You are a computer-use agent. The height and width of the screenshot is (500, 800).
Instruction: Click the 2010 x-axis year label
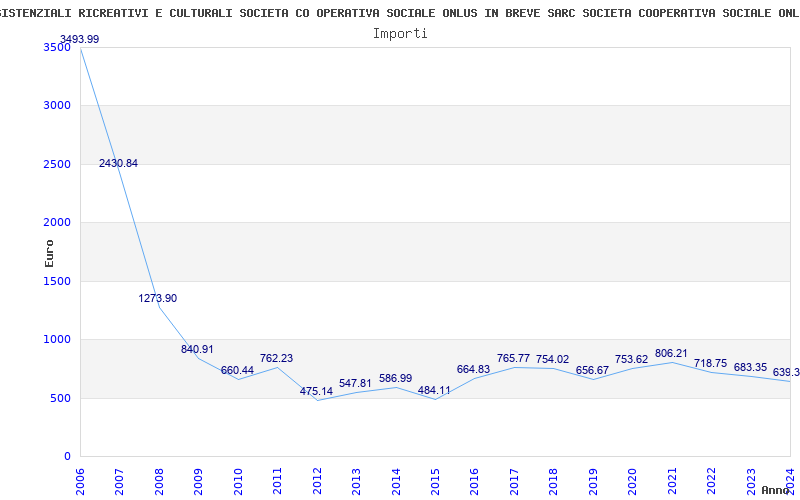tap(237, 482)
